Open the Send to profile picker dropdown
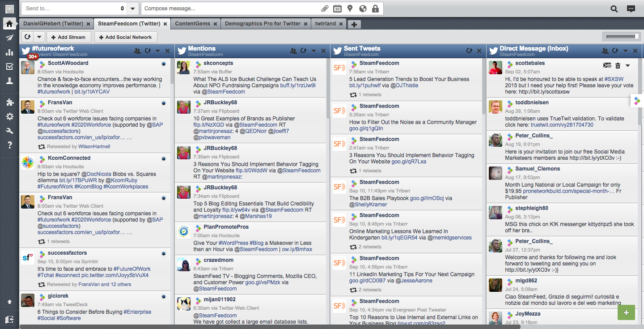The image size is (644, 329). coord(132,9)
